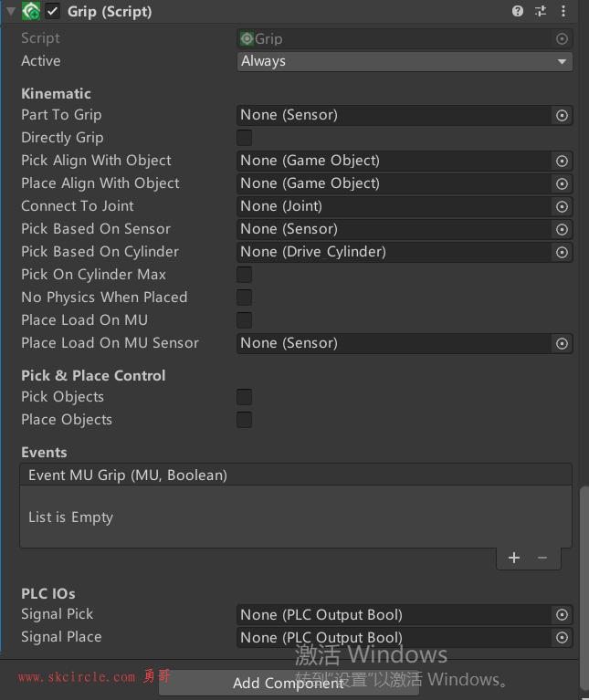The height and width of the screenshot is (700, 589).
Task: Open the Grip component help reference icon
Action: pos(517,11)
